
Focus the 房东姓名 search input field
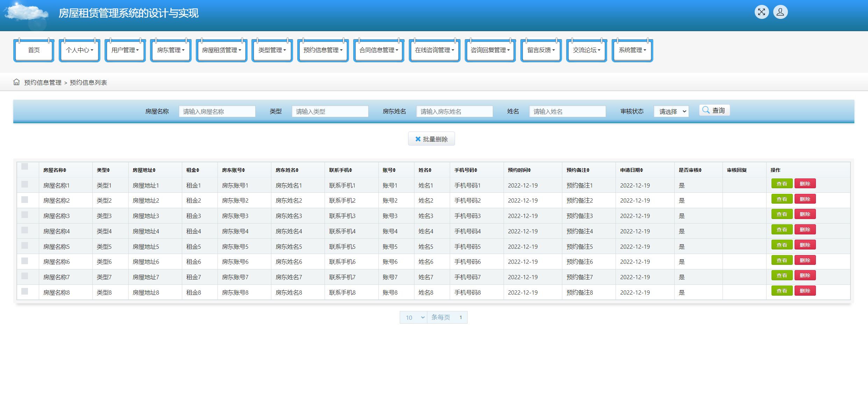(454, 111)
